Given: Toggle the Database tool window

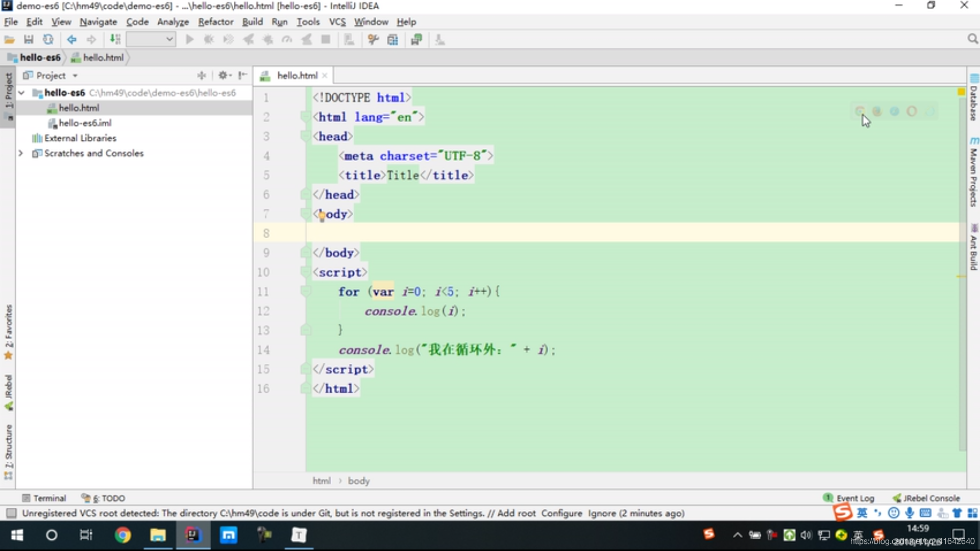Looking at the screenshot, I should pyautogui.click(x=973, y=98).
